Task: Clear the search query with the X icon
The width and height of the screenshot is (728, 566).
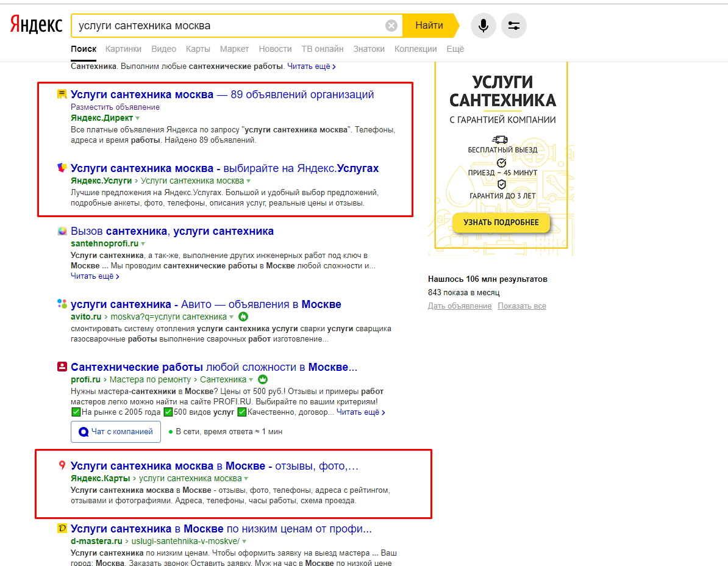Action: coord(391,26)
